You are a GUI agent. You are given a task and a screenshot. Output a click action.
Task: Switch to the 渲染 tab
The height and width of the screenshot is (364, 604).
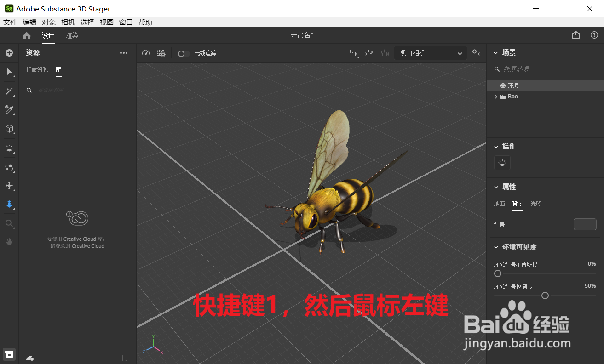[x=72, y=35]
